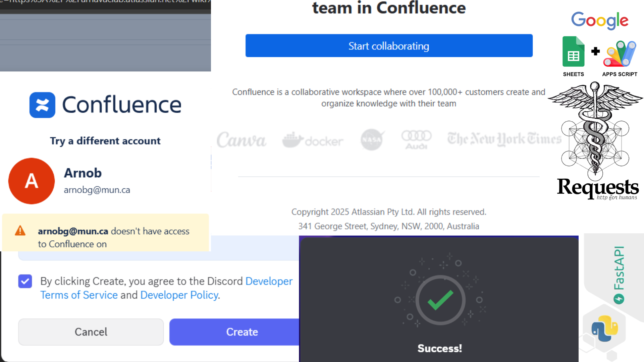Click the Requests caduceus logo
Viewport: 644px width, 362px height.
[x=595, y=131]
